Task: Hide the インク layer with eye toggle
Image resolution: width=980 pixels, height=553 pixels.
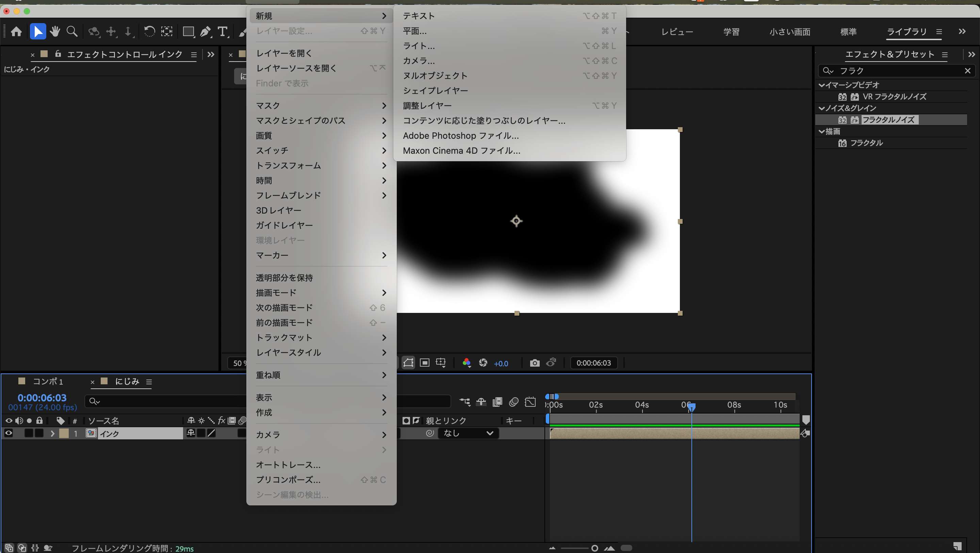Action: pos(9,433)
